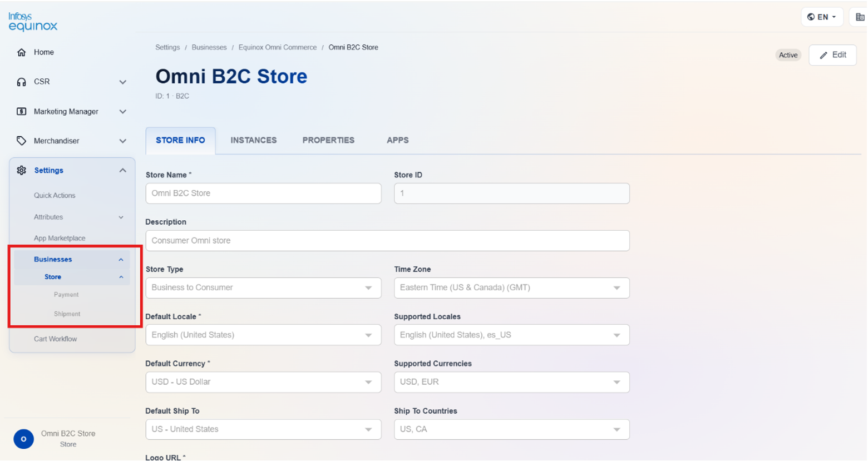This screenshot has height=461, width=868.
Task: Expand the Merchandiser chevron
Action: point(122,141)
